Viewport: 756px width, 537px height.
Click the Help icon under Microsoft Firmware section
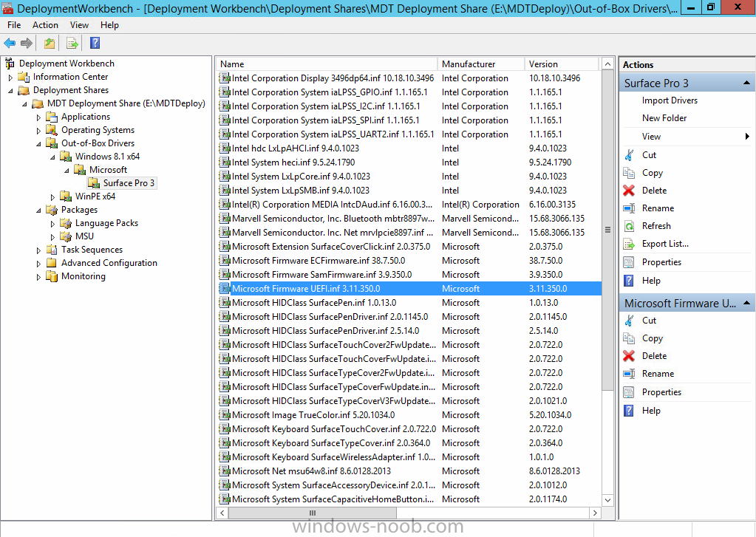click(x=629, y=411)
